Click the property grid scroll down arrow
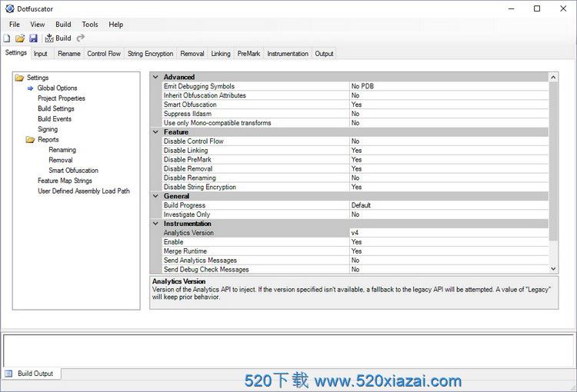Viewport: 577px width, 392px height. click(x=553, y=269)
